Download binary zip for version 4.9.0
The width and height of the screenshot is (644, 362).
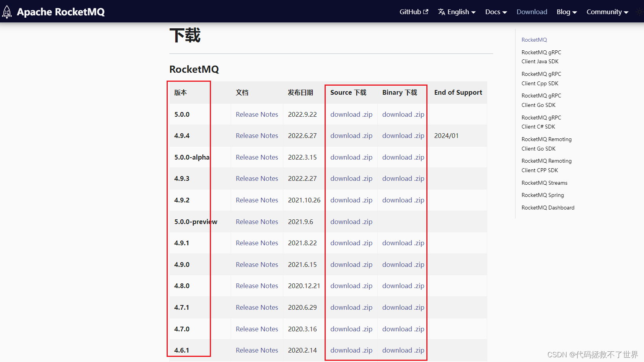pyautogui.click(x=403, y=265)
